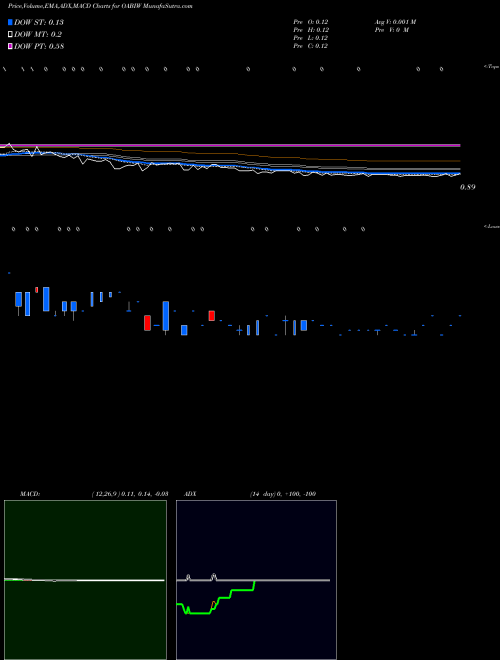500x660 pixels.
Task: Click the white DOW MT legend swatch
Action: pyautogui.click(x=11, y=35)
